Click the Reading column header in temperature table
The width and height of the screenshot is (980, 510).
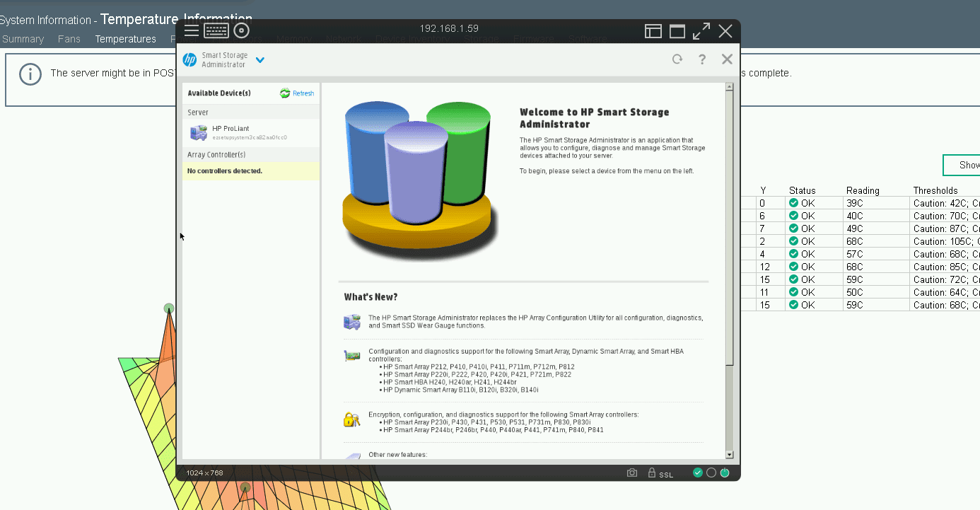click(863, 190)
